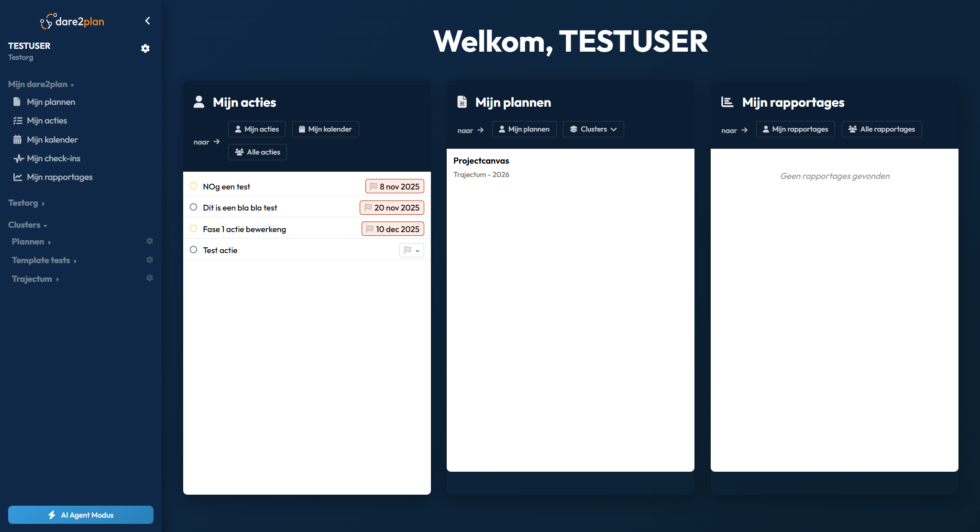Go to Mijn kalender in sidebar menu
980x532 pixels.
52,140
